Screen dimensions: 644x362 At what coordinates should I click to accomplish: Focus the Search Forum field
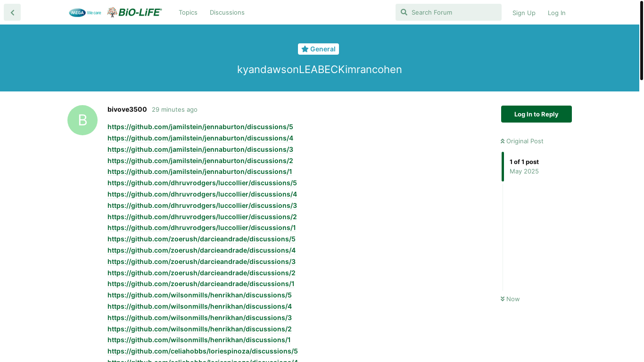(x=448, y=12)
